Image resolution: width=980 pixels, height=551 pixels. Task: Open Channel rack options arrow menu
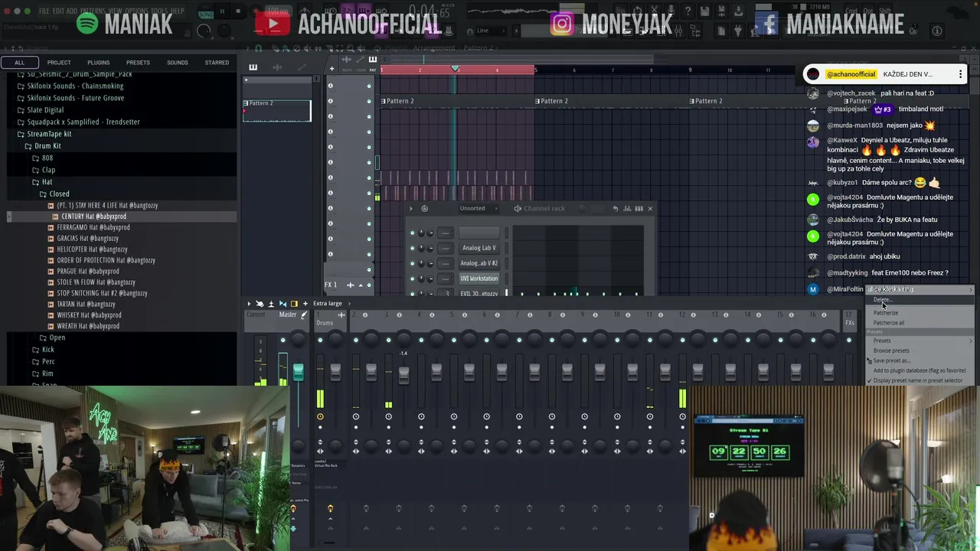(411, 208)
